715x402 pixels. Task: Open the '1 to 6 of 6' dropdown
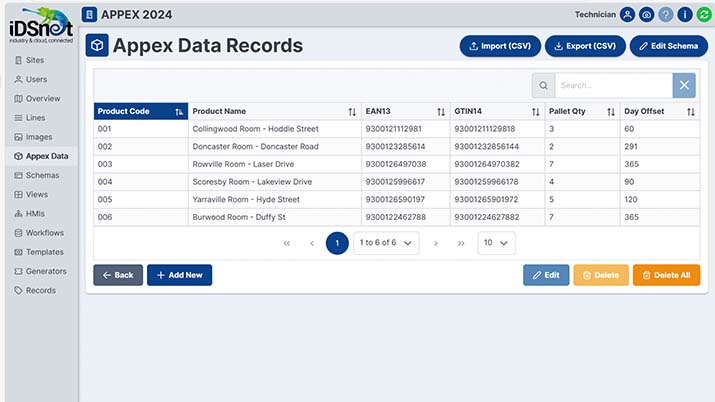pos(386,243)
